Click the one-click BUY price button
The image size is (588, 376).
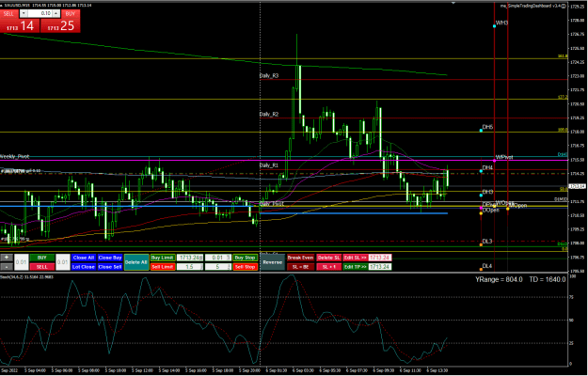pyautogui.click(x=60, y=25)
